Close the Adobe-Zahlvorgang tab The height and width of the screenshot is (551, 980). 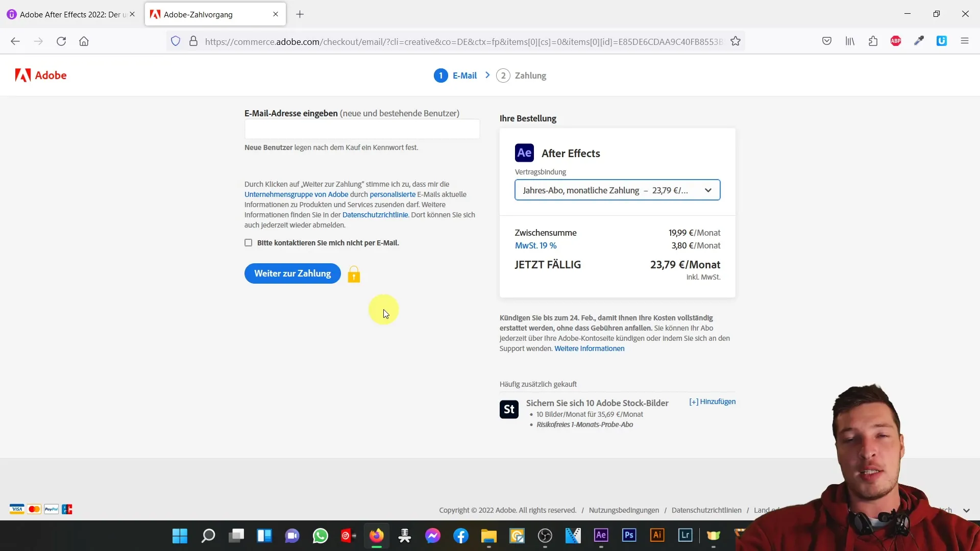[276, 14]
